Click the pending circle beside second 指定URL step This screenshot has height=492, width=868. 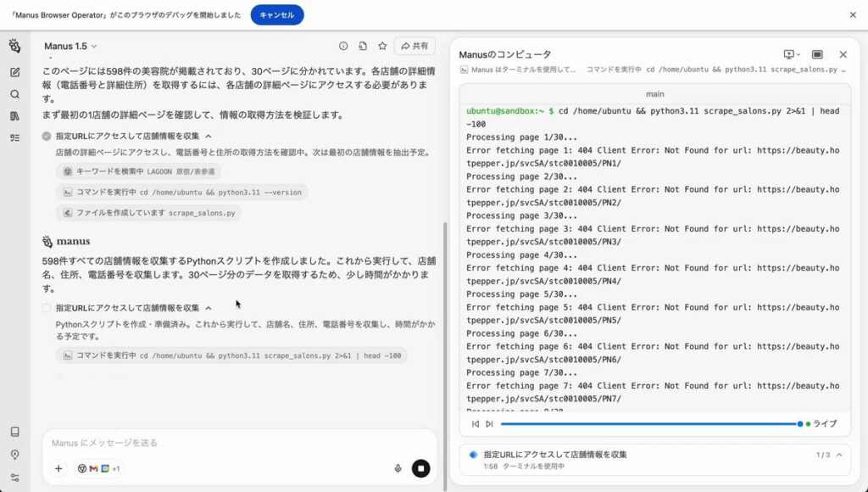click(47, 308)
